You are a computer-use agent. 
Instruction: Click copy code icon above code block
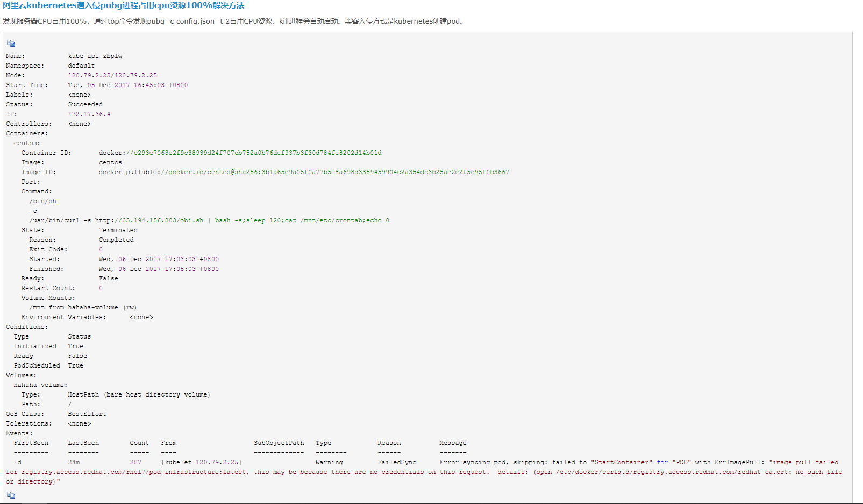pos(11,44)
